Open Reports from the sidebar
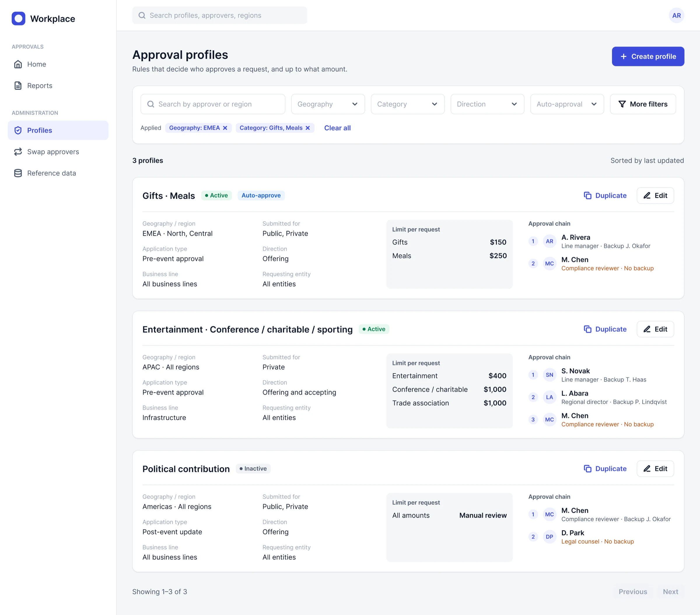 pos(58,86)
